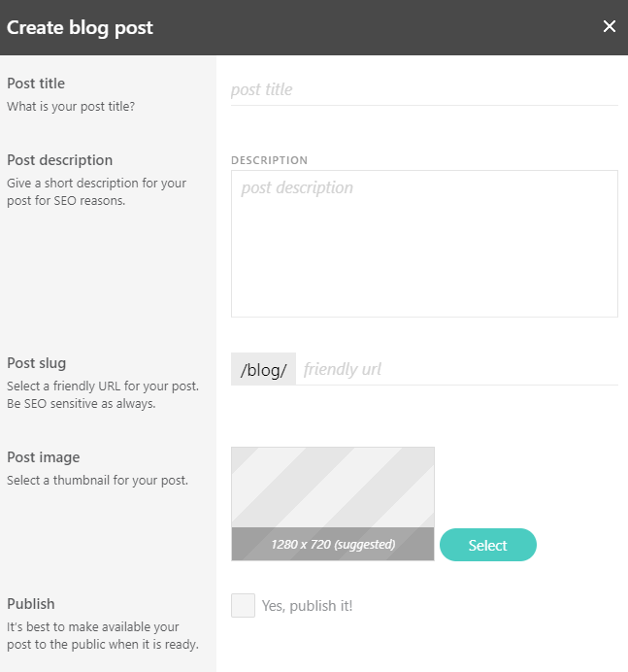The width and height of the screenshot is (628, 672).
Task: Click the small DESCRIPTION field label
Action: 269,160
